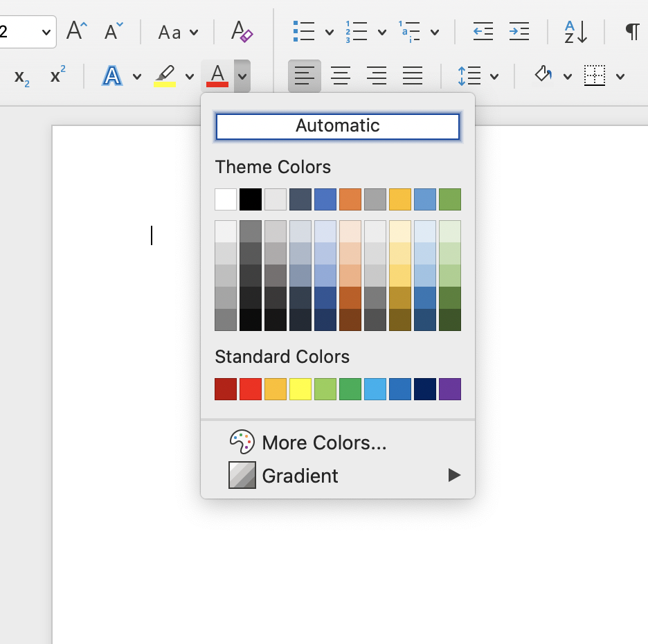Screen dimensions: 648x644
Task: Open the Gradient submenu
Action: point(300,476)
